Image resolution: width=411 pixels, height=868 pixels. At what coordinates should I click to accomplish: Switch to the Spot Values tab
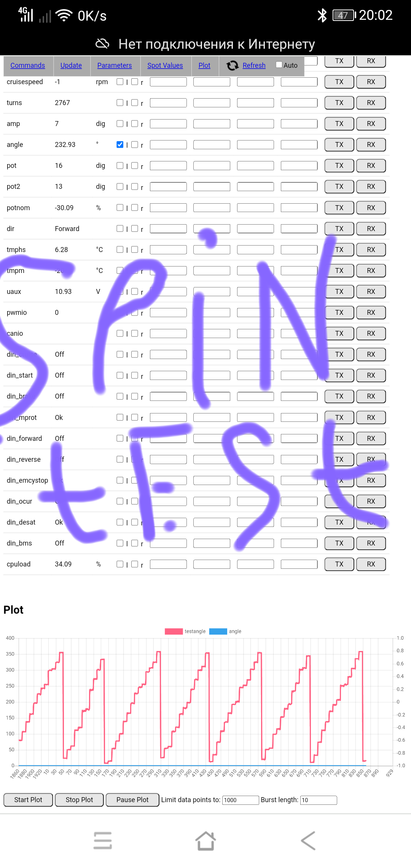pyautogui.click(x=165, y=65)
